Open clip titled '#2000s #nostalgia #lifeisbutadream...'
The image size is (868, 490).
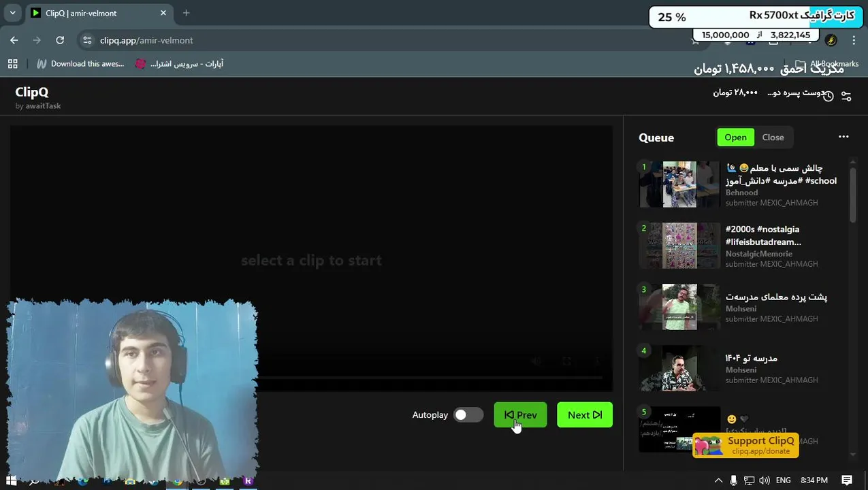[x=763, y=235]
